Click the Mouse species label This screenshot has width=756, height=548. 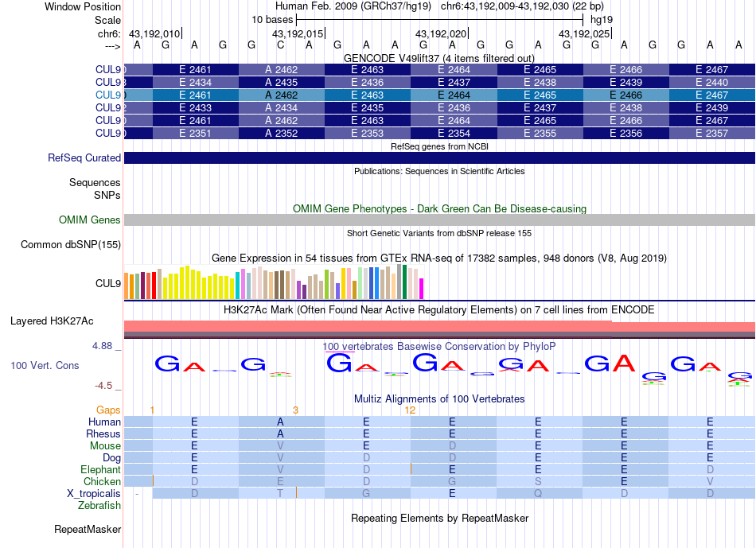[x=105, y=446]
